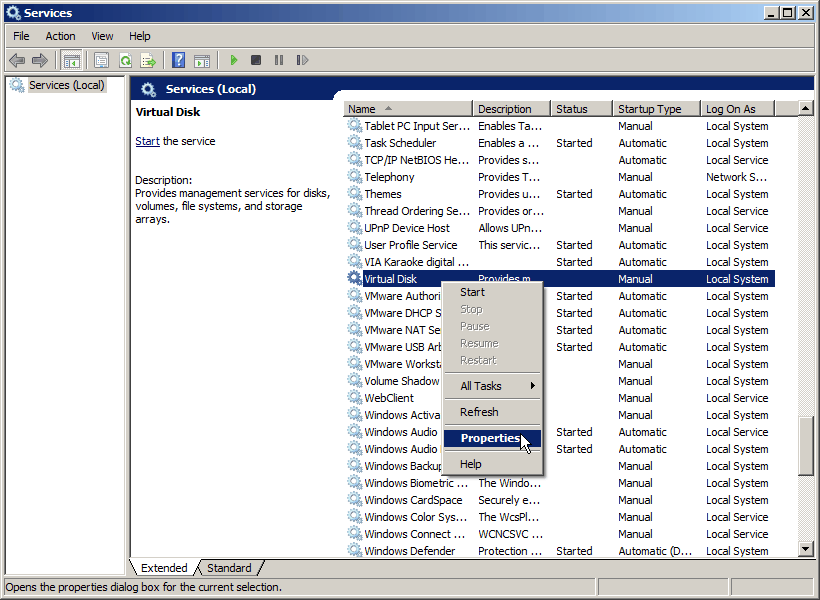Click the Forward arrow toolbar icon
Image resolution: width=820 pixels, height=600 pixels.
(x=40, y=60)
